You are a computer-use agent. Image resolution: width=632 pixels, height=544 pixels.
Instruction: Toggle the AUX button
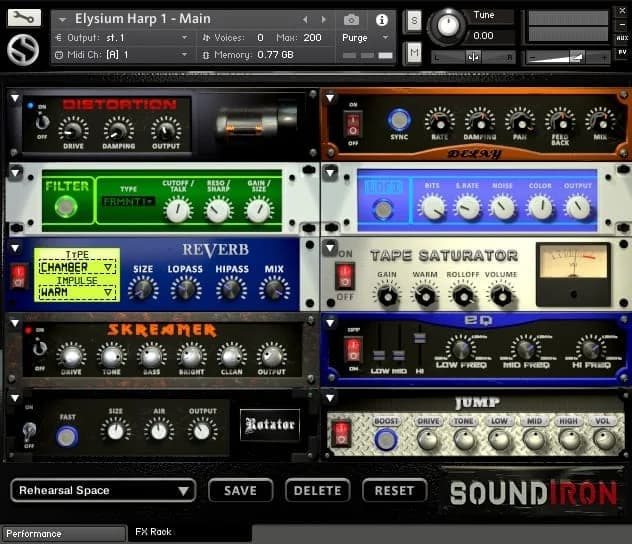point(622,38)
